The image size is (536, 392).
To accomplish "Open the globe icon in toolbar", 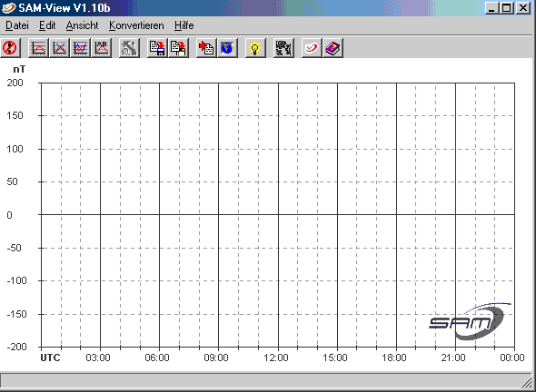I will 227,48.
